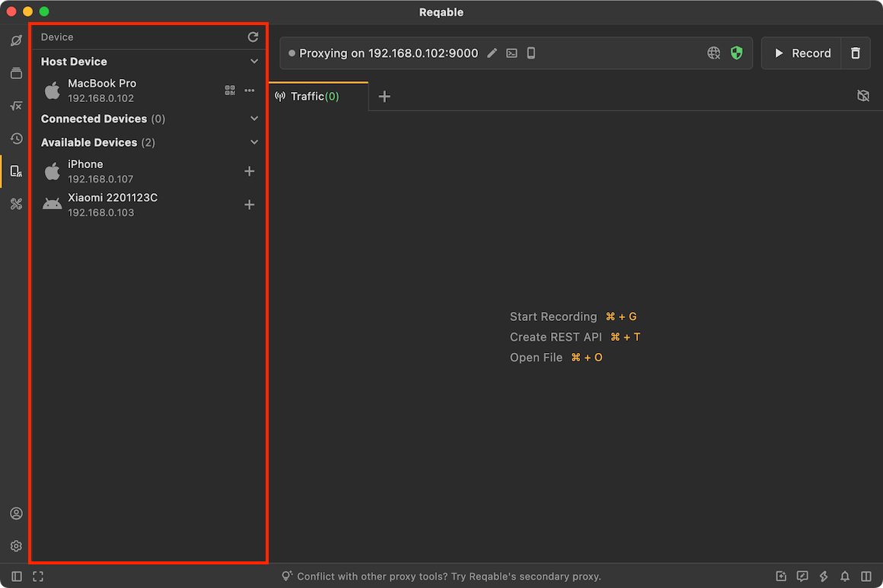Start capture with Record button
This screenshot has height=588, width=883.
pyautogui.click(x=802, y=53)
